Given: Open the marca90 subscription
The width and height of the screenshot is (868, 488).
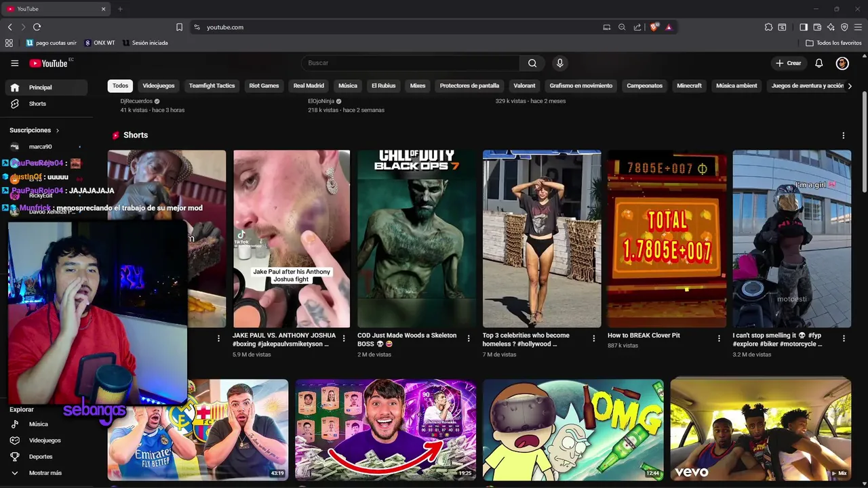Looking at the screenshot, I should [x=46, y=146].
